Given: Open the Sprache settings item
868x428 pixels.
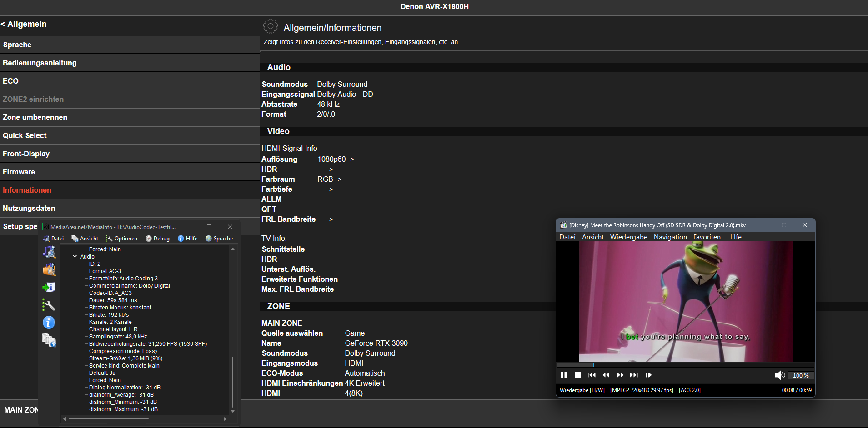Looking at the screenshot, I should 130,45.
